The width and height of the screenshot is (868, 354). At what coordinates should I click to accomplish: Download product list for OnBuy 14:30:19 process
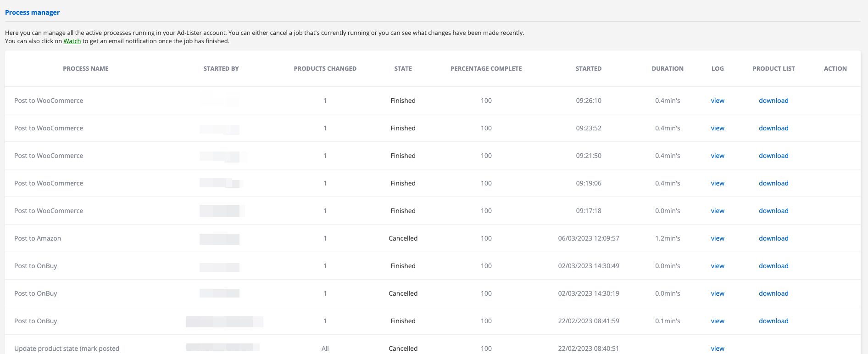click(x=773, y=293)
